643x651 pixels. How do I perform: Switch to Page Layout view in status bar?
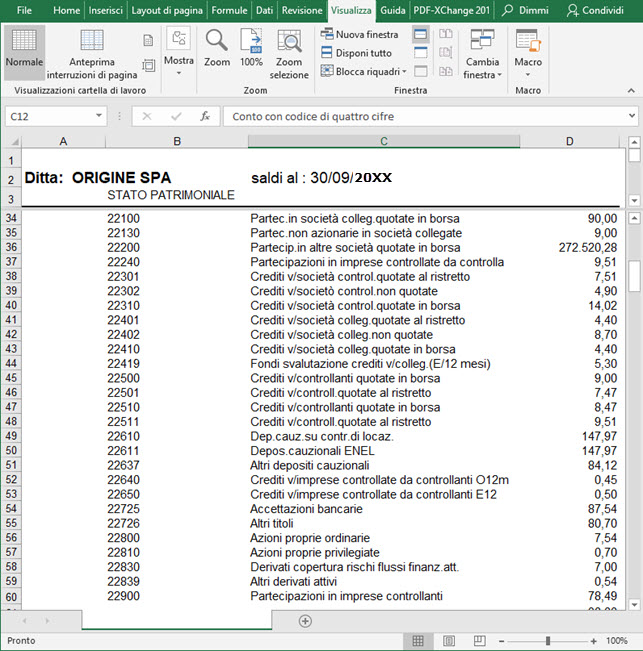pos(449,641)
